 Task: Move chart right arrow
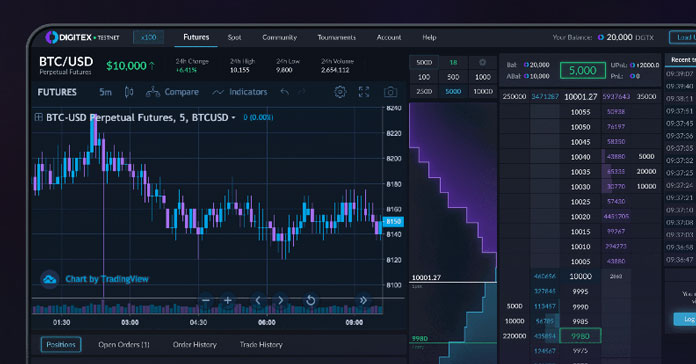tap(280, 301)
